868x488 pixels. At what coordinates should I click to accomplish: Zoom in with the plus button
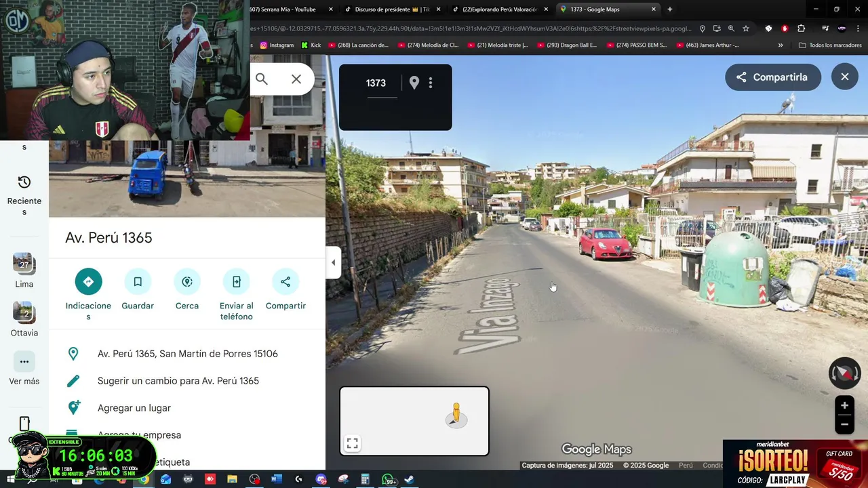[844, 405]
